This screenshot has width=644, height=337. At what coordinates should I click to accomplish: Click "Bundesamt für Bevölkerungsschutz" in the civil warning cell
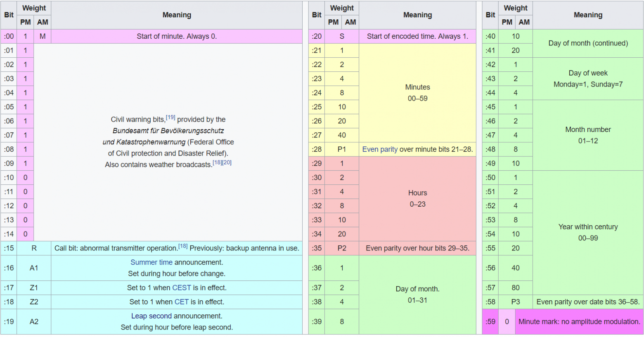[168, 131]
